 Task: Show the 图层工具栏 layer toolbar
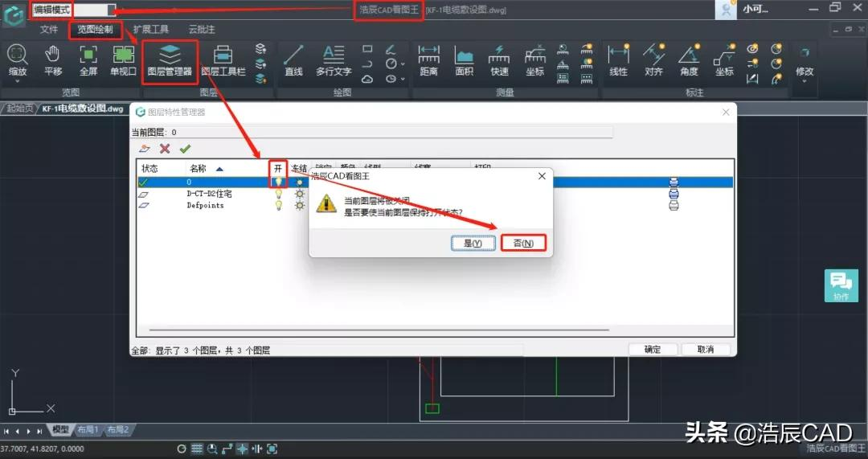pos(223,61)
